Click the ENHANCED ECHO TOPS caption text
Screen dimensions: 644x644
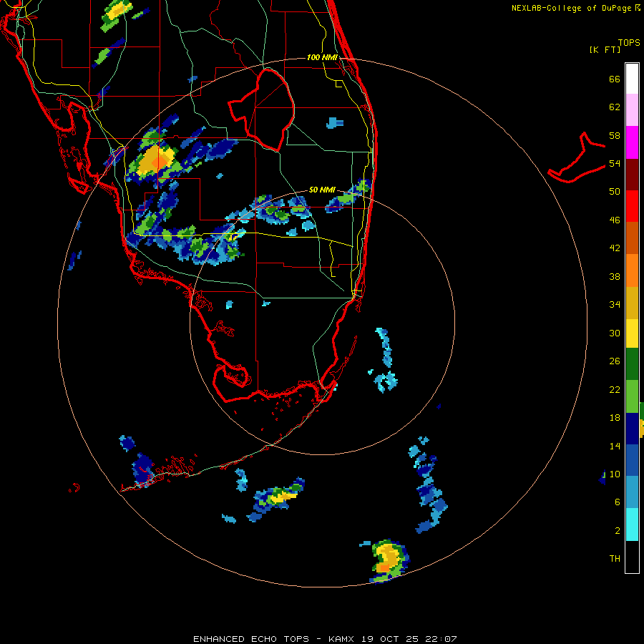[x=251, y=639]
